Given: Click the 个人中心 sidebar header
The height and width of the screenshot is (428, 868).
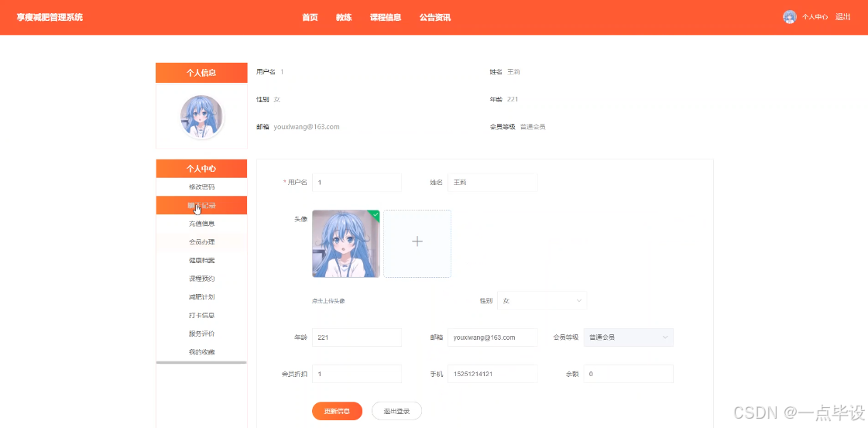Looking at the screenshot, I should tap(201, 169).
